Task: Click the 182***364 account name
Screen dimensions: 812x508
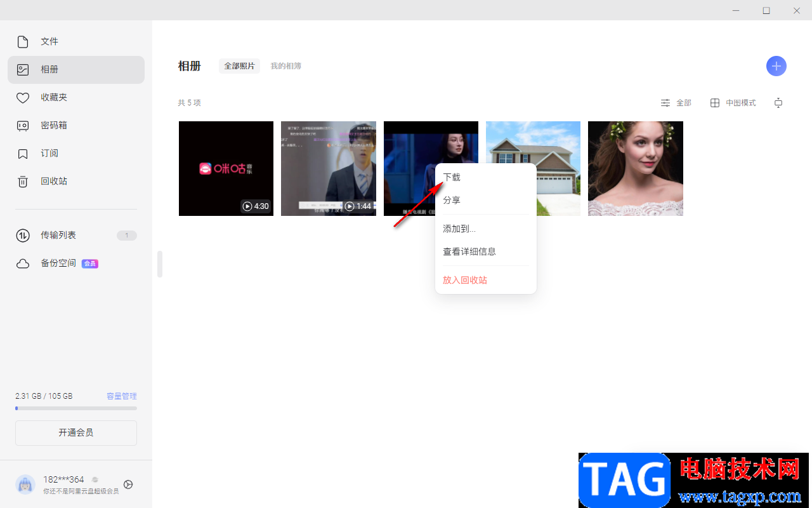Action: pyautogui.click(x=63, y=480)
